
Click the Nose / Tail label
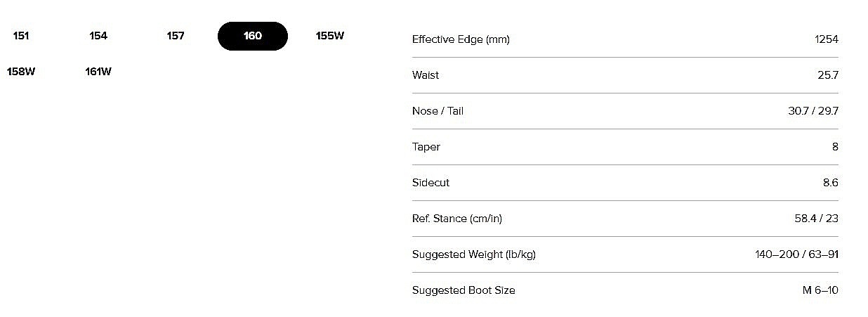438,111
